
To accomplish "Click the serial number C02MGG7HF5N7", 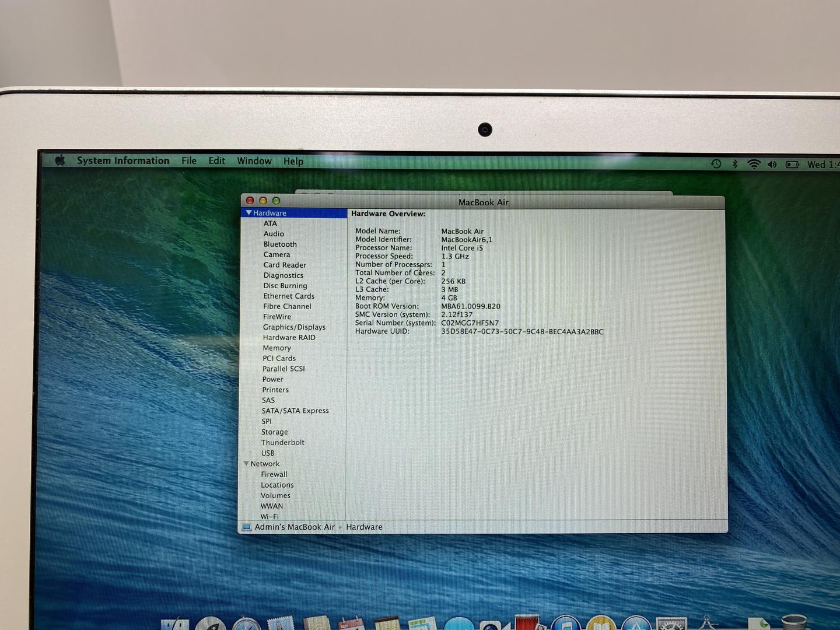I will coord(470,323).
